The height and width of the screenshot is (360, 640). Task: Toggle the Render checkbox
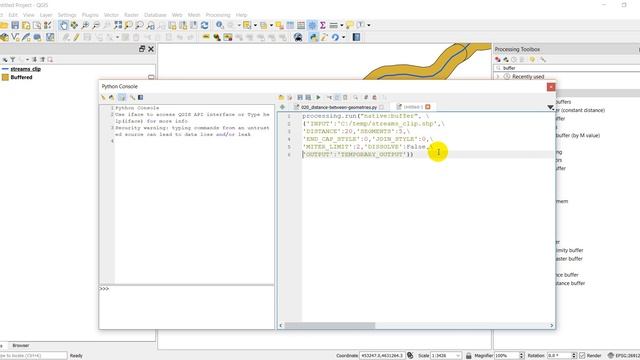[582, 356]
